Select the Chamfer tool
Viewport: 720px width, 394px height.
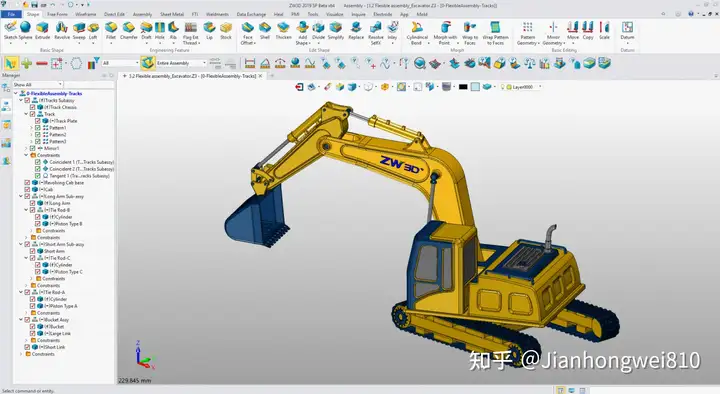pyautogui.click(x=129, y=30)
